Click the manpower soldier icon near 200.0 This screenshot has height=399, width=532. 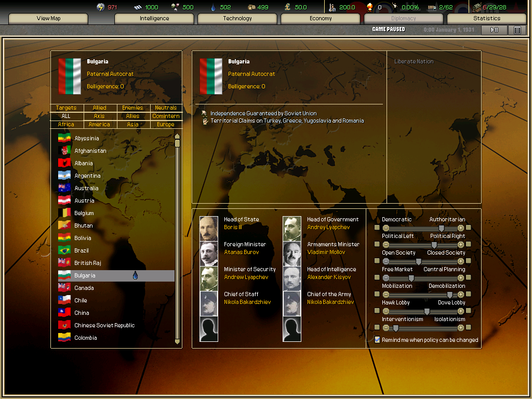pyautogui.click(x=332, y=7)
